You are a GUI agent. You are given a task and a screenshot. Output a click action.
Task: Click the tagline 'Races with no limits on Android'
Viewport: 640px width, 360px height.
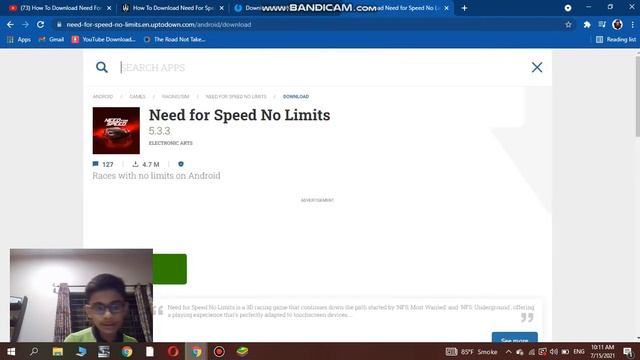(x=156, y=176)
